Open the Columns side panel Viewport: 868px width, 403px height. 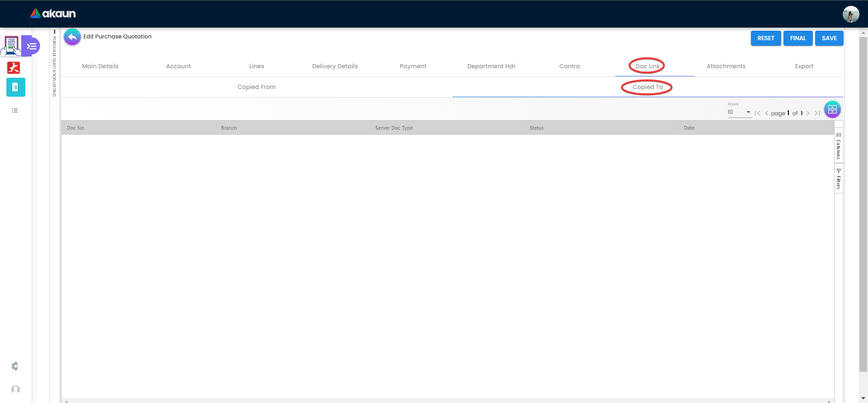coord(839,145)
